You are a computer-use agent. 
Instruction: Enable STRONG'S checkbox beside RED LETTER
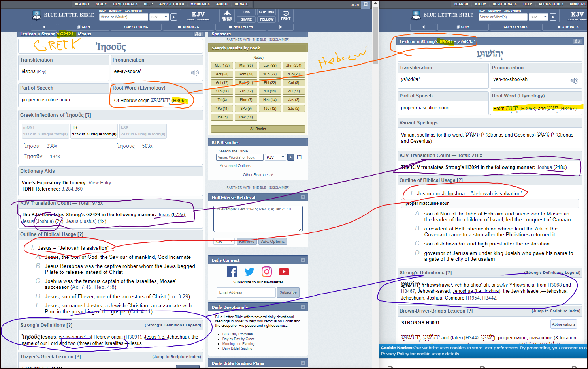(x=180, y=27)
